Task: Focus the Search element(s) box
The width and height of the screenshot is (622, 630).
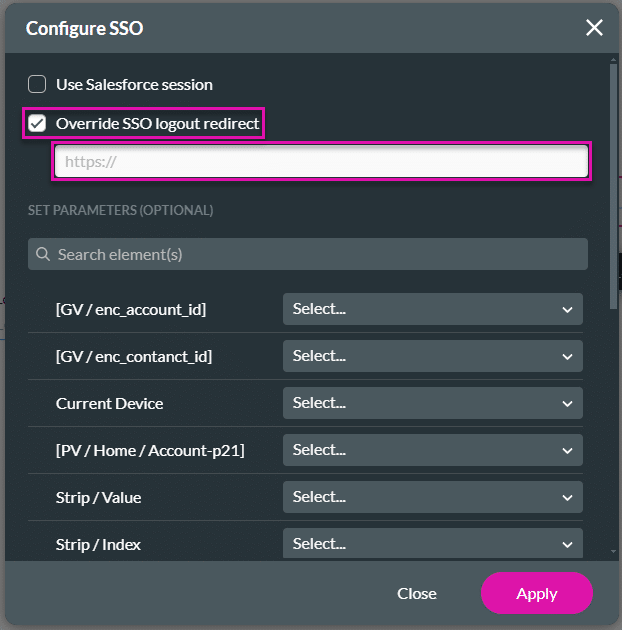Action: [308, 254]
